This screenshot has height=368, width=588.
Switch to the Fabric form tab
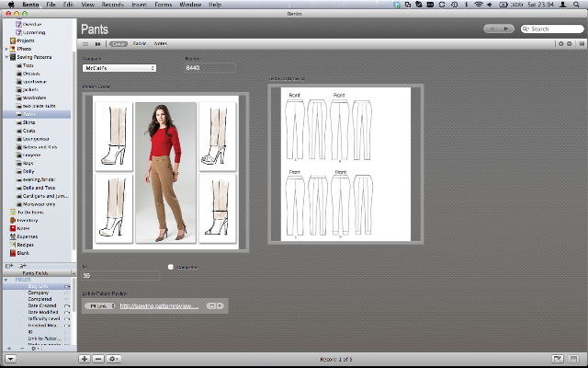pos(140,43)
